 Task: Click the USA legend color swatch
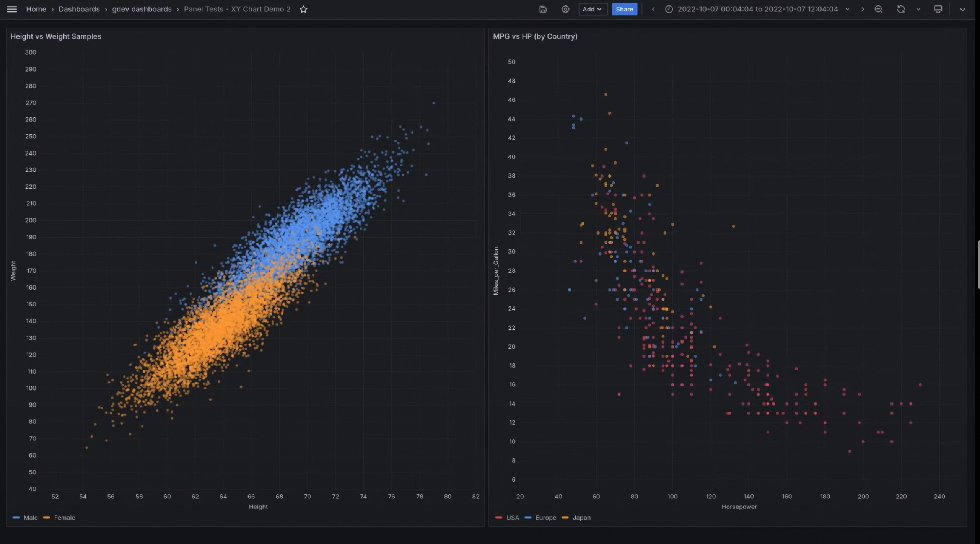498,518
